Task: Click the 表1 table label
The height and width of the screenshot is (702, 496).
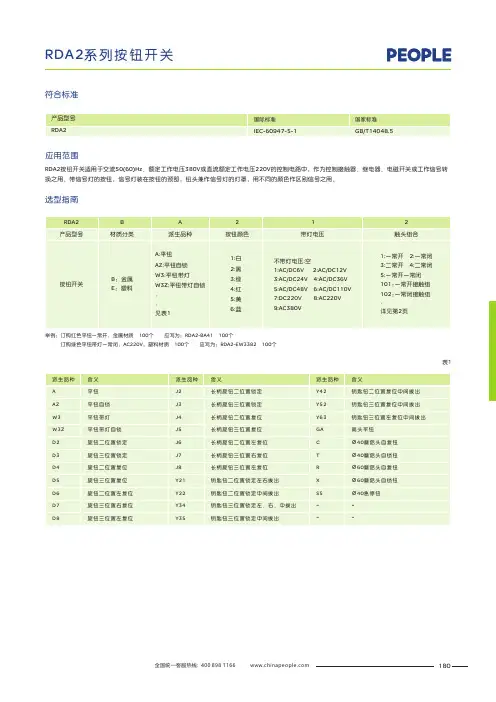Action: 446,362
